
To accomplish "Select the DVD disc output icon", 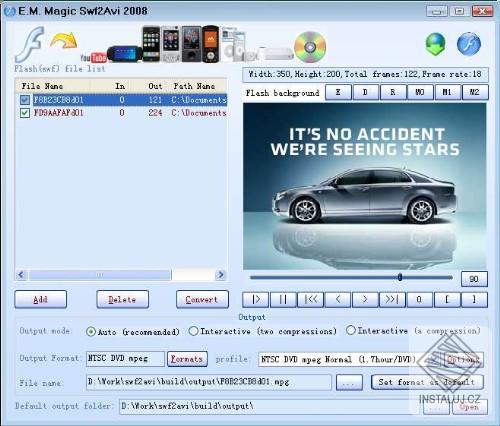I will [310, 47].
